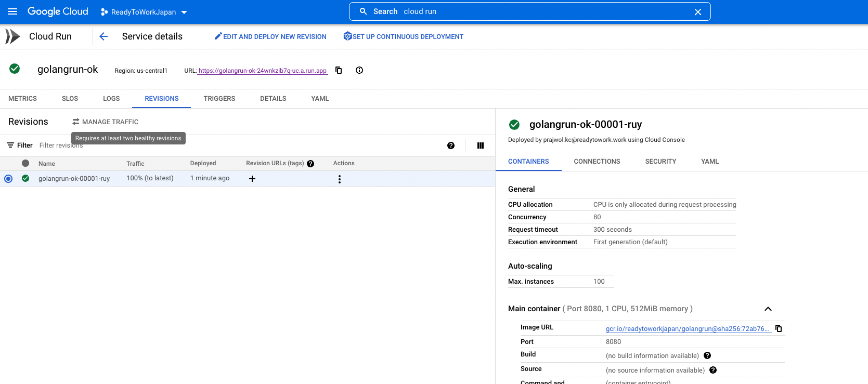This screenshot has width=868, height=384.
Task: Click the status column header circle
Action: 25,163
